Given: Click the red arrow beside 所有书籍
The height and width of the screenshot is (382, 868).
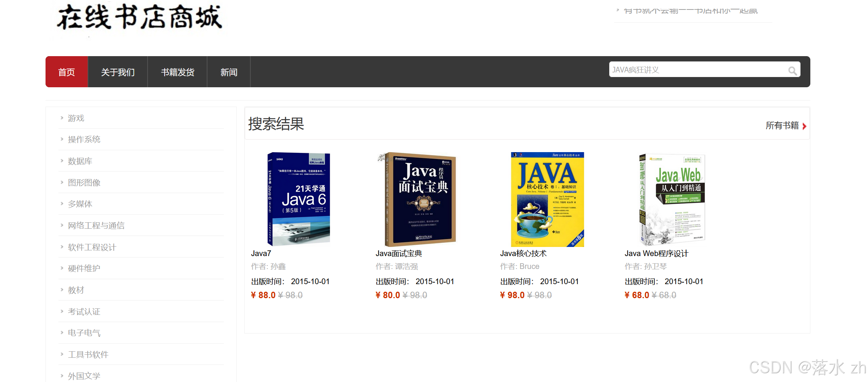Looking at the screenshot, I should (804, 126).
